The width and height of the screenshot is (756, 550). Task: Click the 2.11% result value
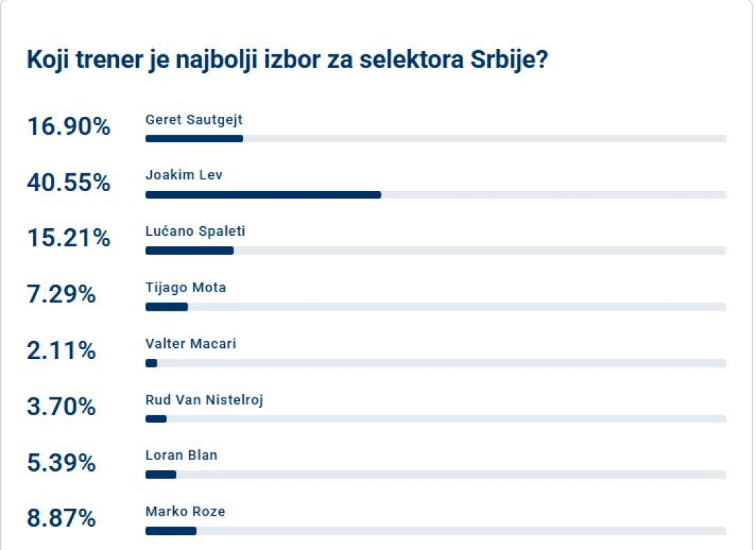click(61, 351)
